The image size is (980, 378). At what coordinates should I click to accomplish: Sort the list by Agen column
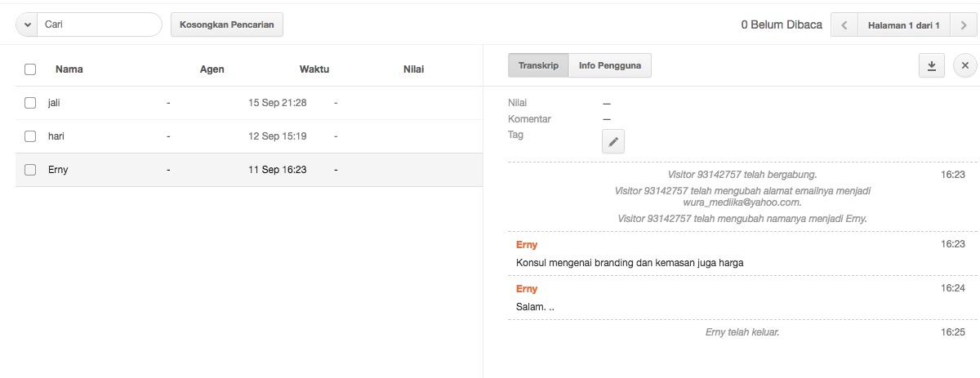(212, 69)
